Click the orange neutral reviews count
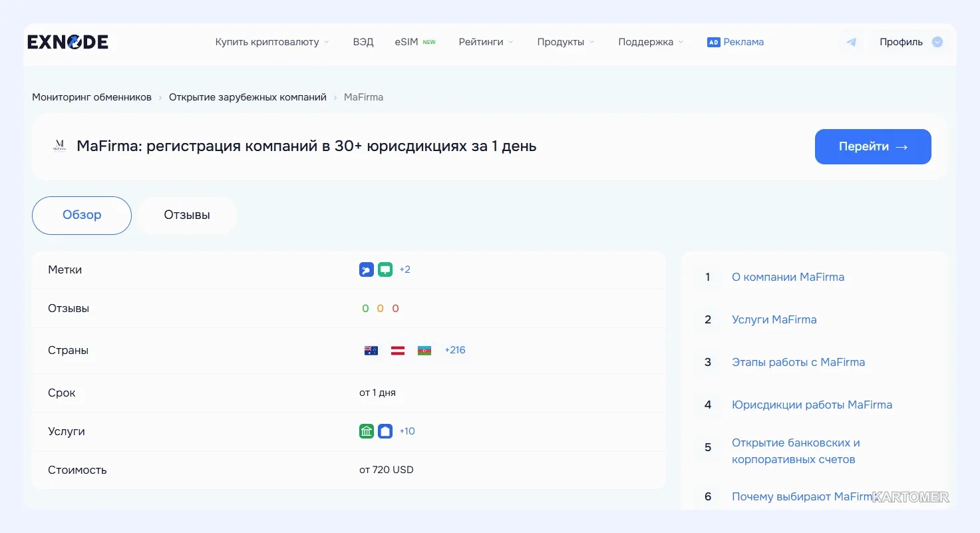Screen dimensions: 980x533 [x=381, y=309]
